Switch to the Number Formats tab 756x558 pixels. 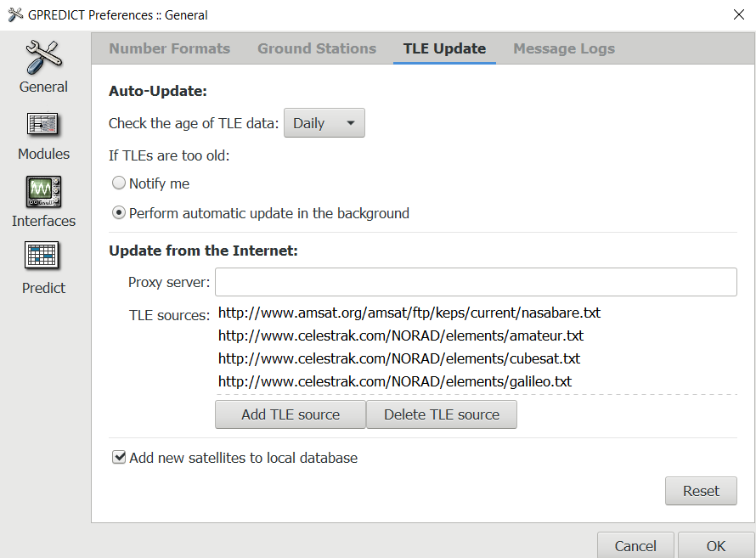click(x=169, y=48)
